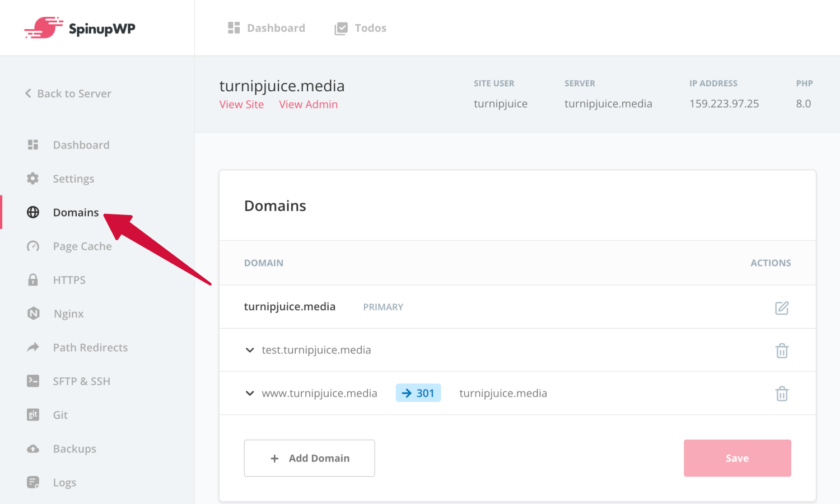
Task: Open the Todos tab in top navigation
Action: [361, 28]
